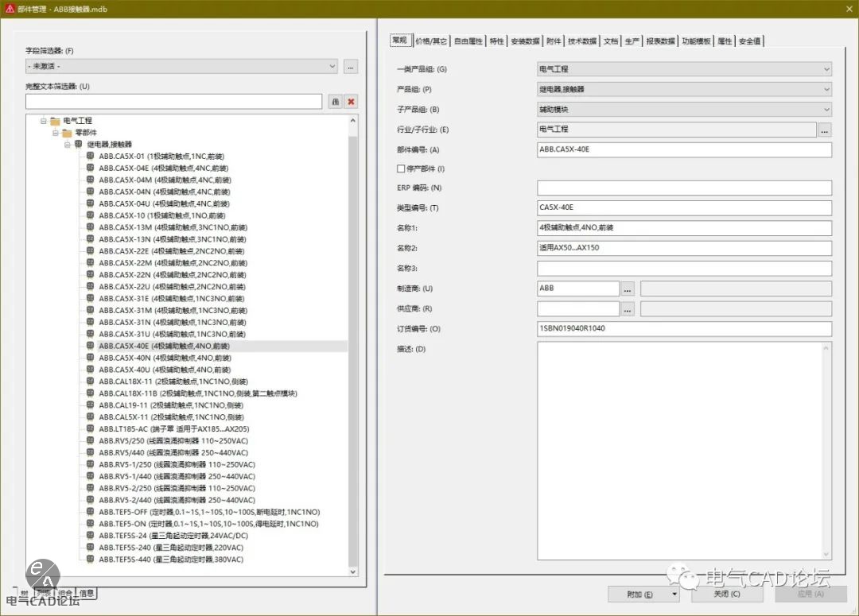Click part icon of ABB.CA5X-31E

click(x=91, y=298)
